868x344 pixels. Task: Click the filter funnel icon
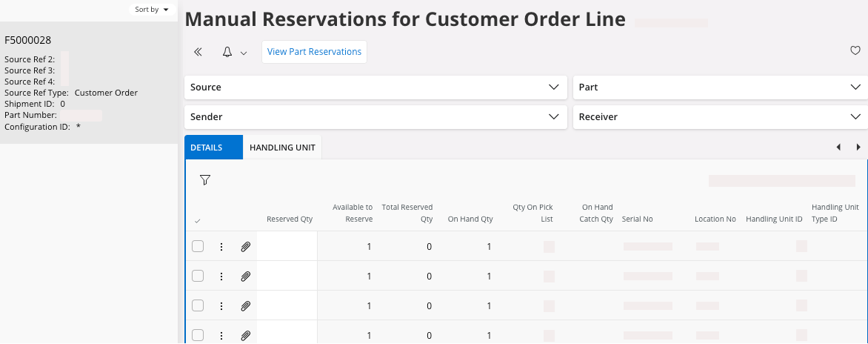pos(205,180)
